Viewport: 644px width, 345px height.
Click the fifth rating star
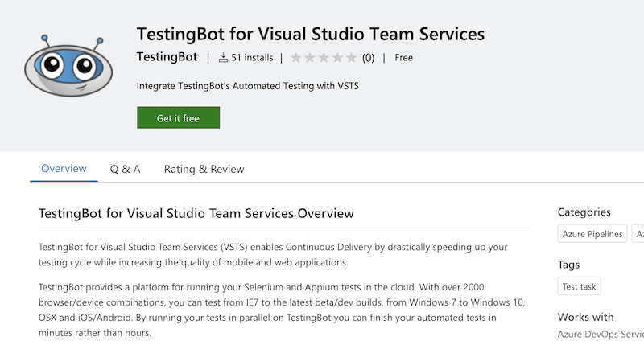pos(351,58)
